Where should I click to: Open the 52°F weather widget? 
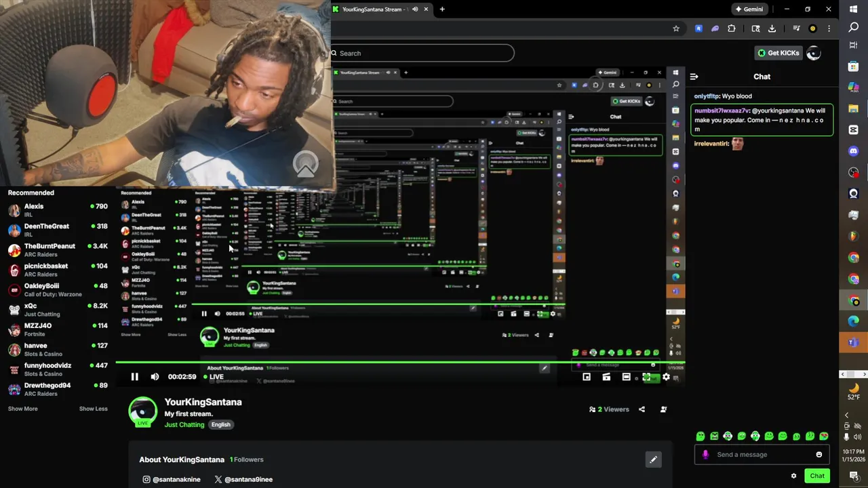pyautogui.click(x=853, y=391)
